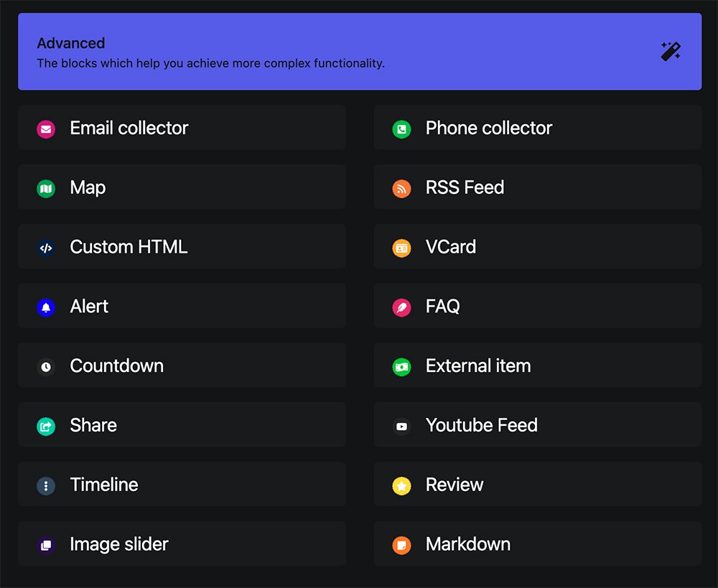Click the teal Share arrow icon

click(x=46, y=426)
